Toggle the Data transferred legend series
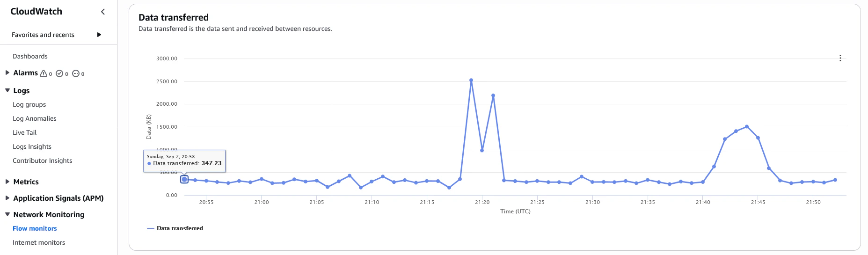 175,228
